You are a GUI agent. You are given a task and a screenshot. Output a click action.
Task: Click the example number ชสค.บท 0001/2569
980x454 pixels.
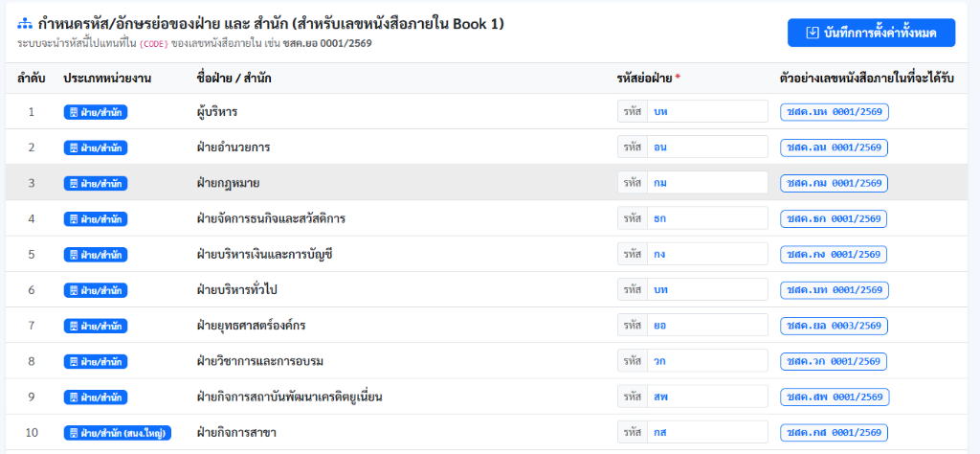tap(835, 290)
